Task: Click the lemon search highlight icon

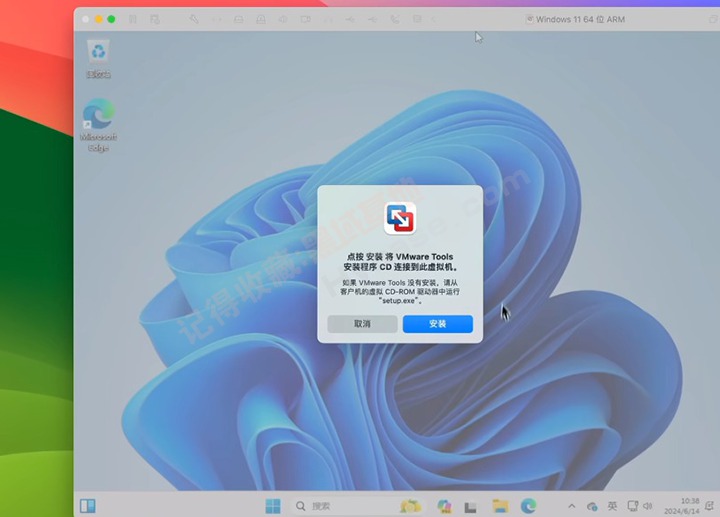Action: pos(410,506)
